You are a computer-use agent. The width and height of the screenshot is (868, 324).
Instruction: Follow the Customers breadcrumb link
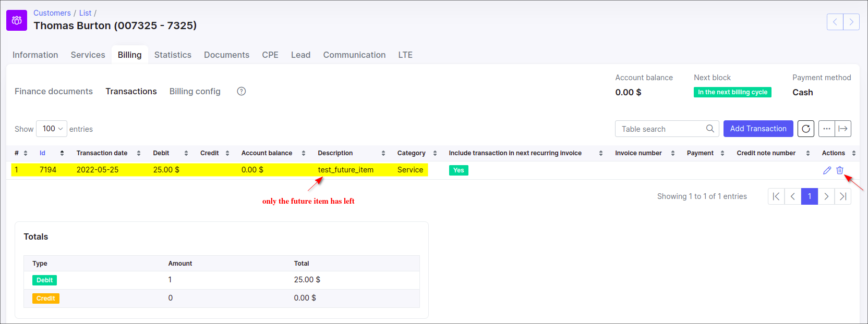click(52, 13)
